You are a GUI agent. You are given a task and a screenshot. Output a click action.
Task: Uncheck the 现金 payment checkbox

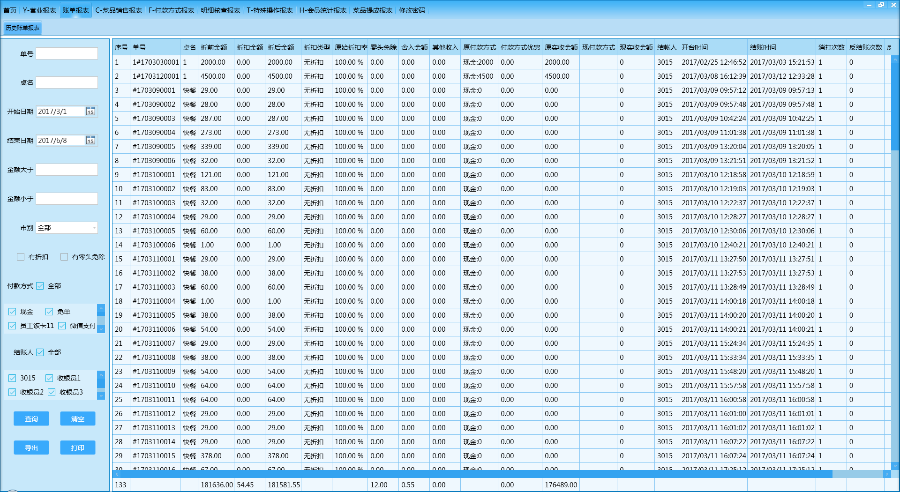(x=12, y=311)
